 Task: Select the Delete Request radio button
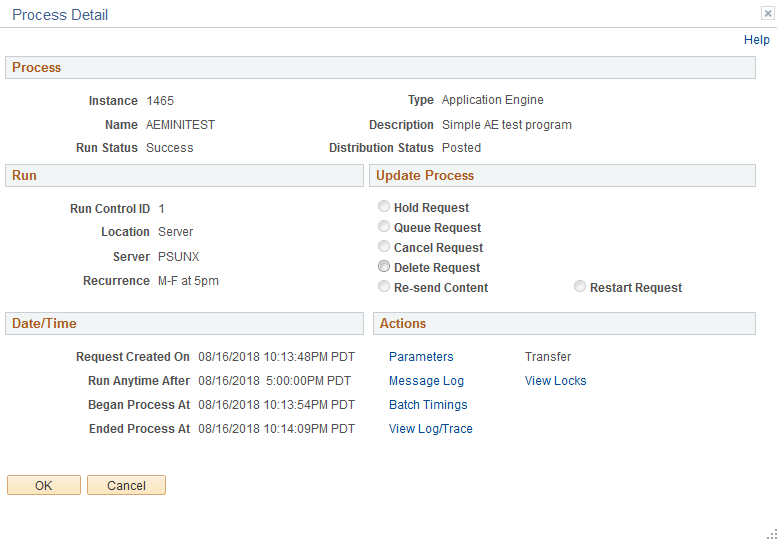384,267
